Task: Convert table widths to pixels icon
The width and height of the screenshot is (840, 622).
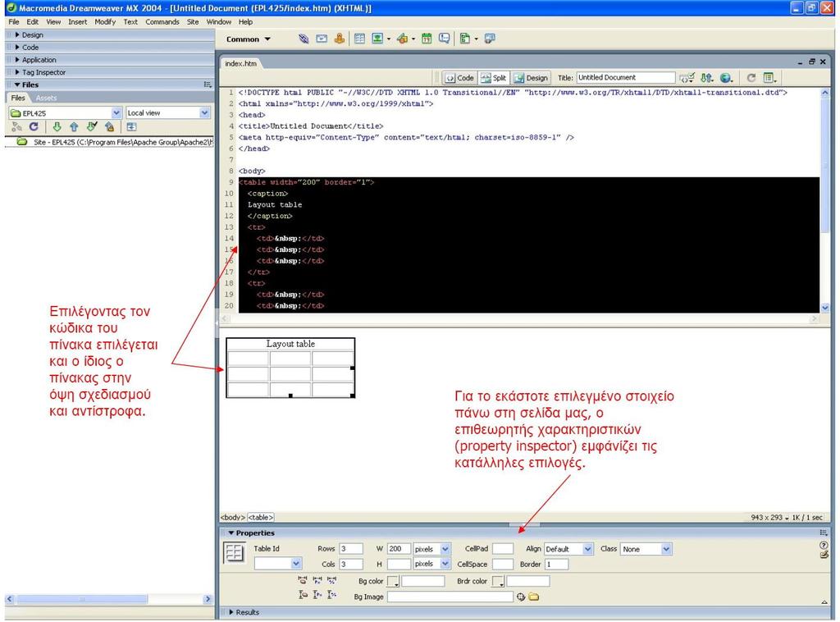Action: [317, 580]
